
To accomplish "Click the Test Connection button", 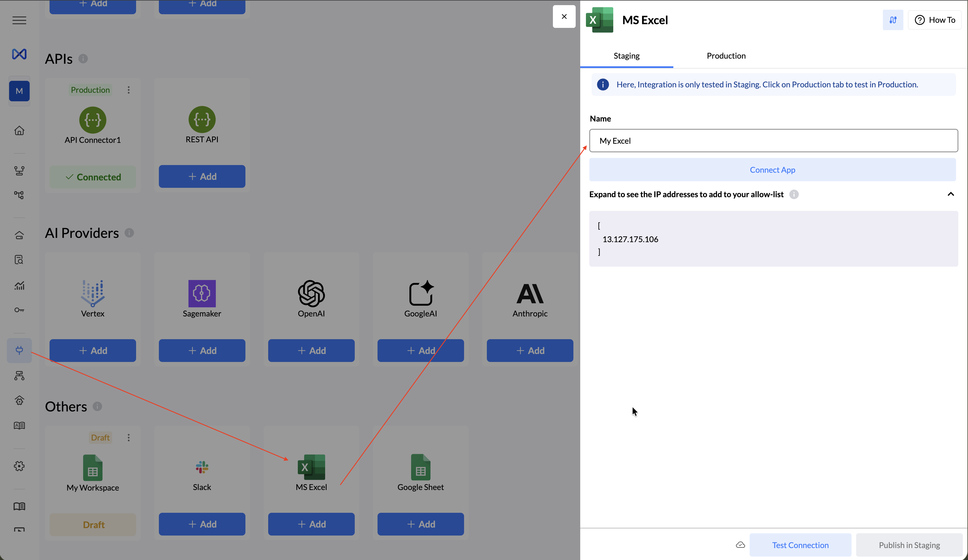I will 800,545.
